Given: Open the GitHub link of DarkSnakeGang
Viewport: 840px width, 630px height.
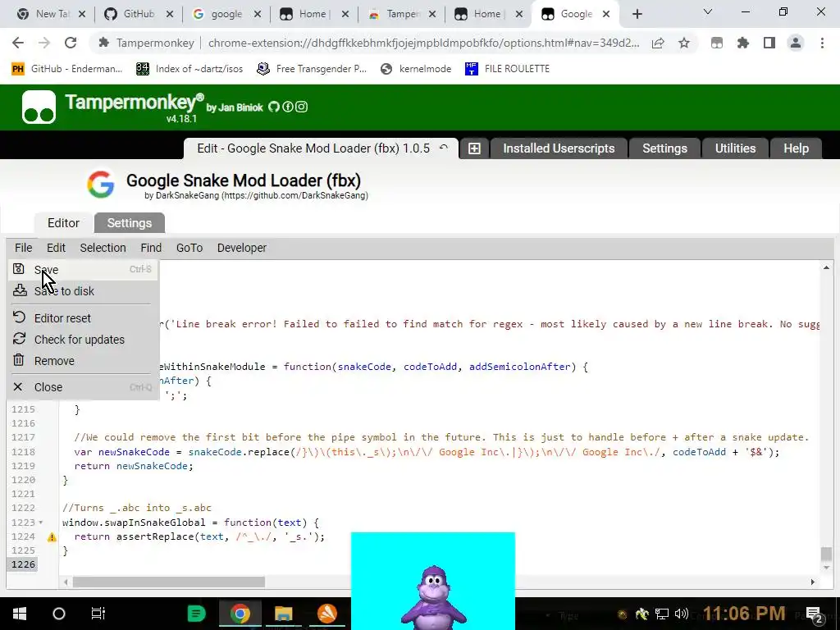Looking at the screenshot, I should point(294,195).
